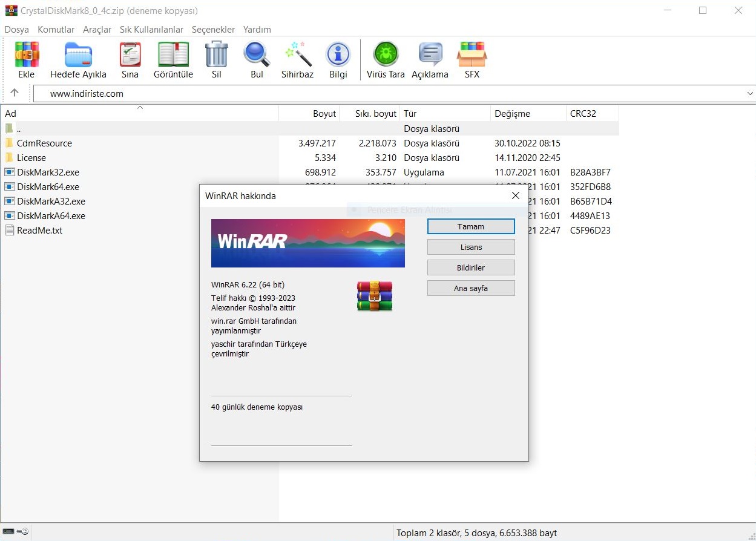Click the Ana sayfa button

[x=471, y=288]
